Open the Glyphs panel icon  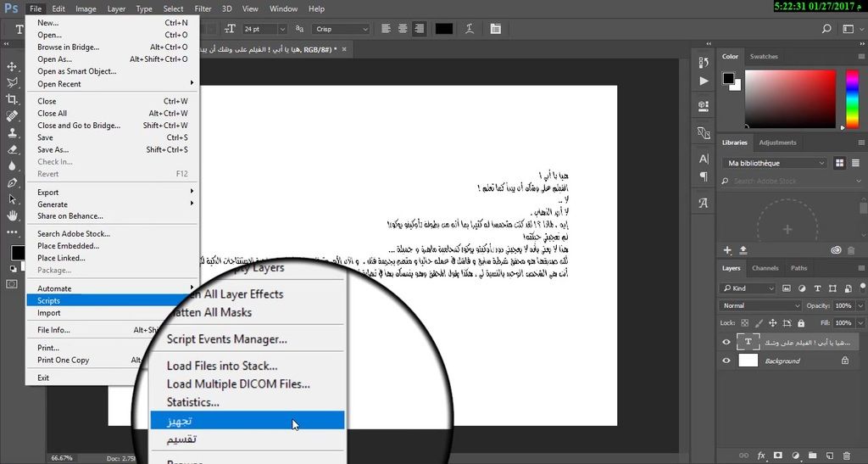click(704, 204)
